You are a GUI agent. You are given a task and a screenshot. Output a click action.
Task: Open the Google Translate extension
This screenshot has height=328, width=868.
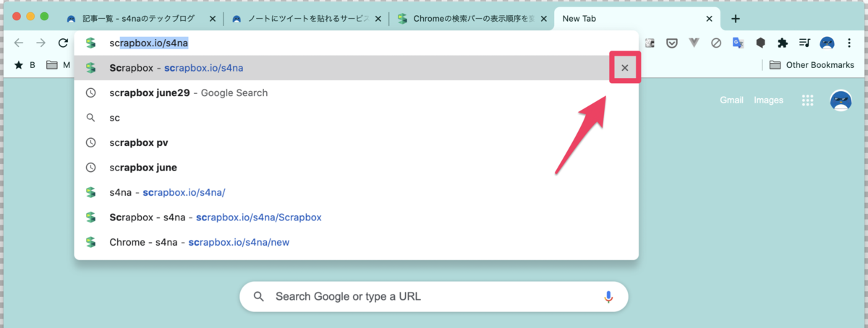(x=738, y=43)
